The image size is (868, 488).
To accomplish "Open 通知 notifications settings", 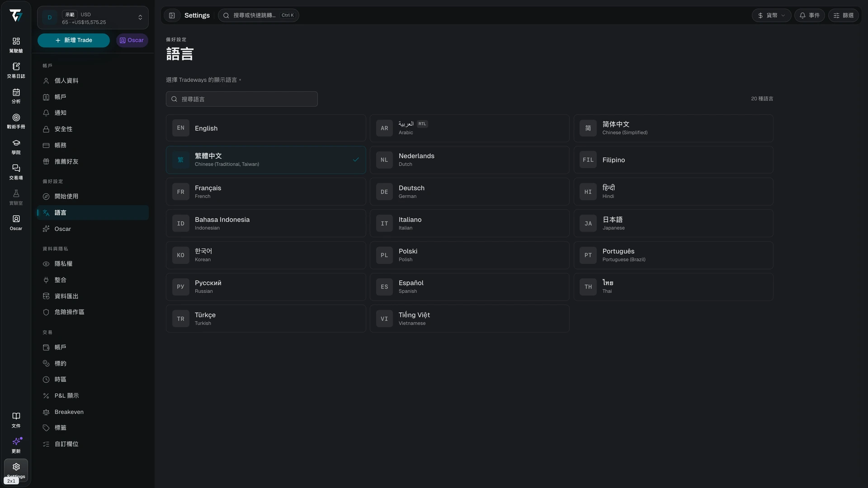I will click(x=93, y=113).
